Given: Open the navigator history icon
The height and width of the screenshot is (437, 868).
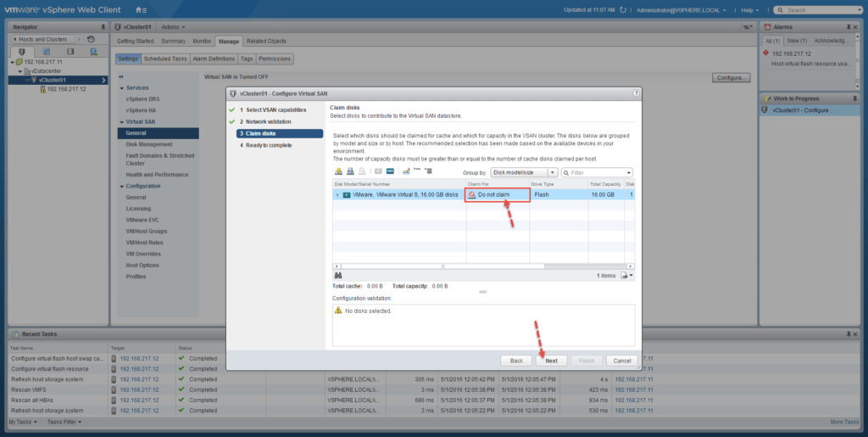Looking at the screenshot, I should tap(91, 39).
